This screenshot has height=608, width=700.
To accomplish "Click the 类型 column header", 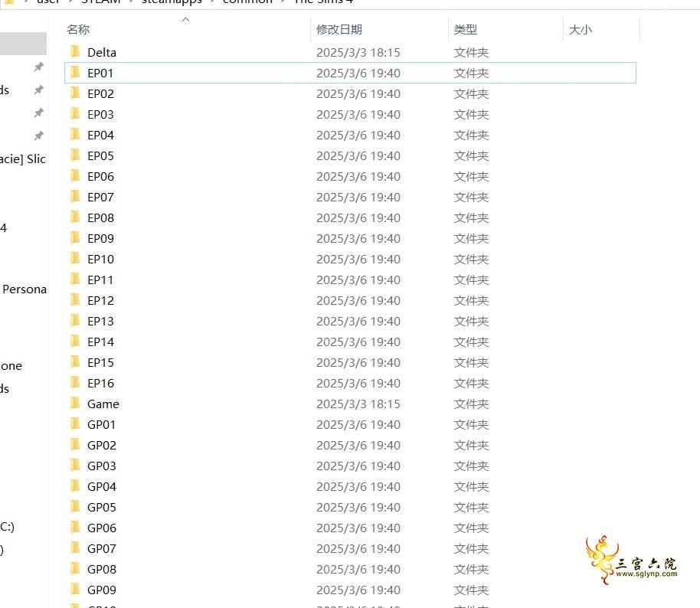I will pos(465,29).
